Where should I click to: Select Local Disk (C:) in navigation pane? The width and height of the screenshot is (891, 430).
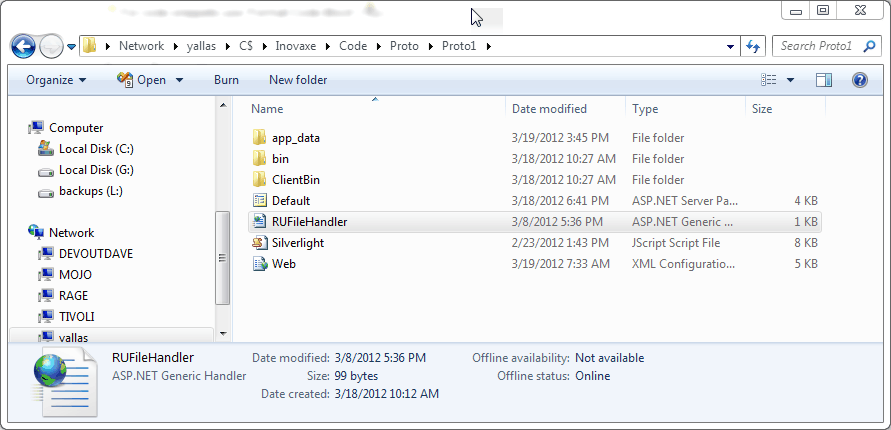(x=96, y=149)
